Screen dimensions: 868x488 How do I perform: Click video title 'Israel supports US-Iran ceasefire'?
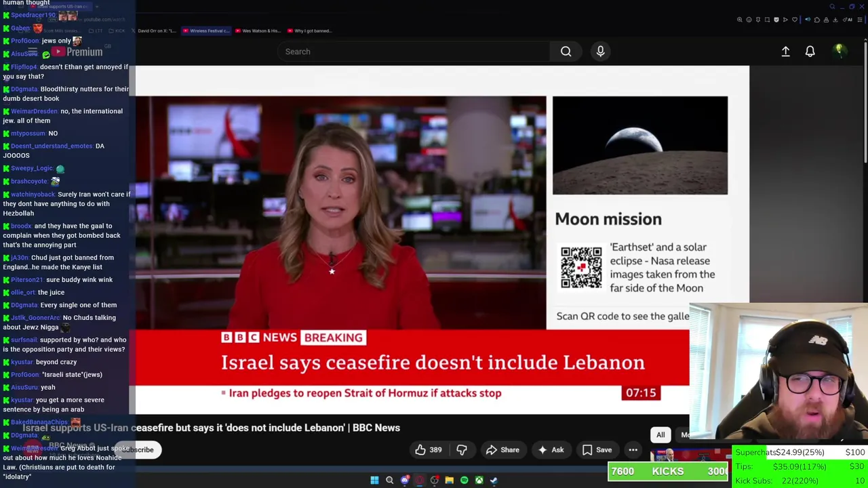pyautogui.click(x=212, y=428)
